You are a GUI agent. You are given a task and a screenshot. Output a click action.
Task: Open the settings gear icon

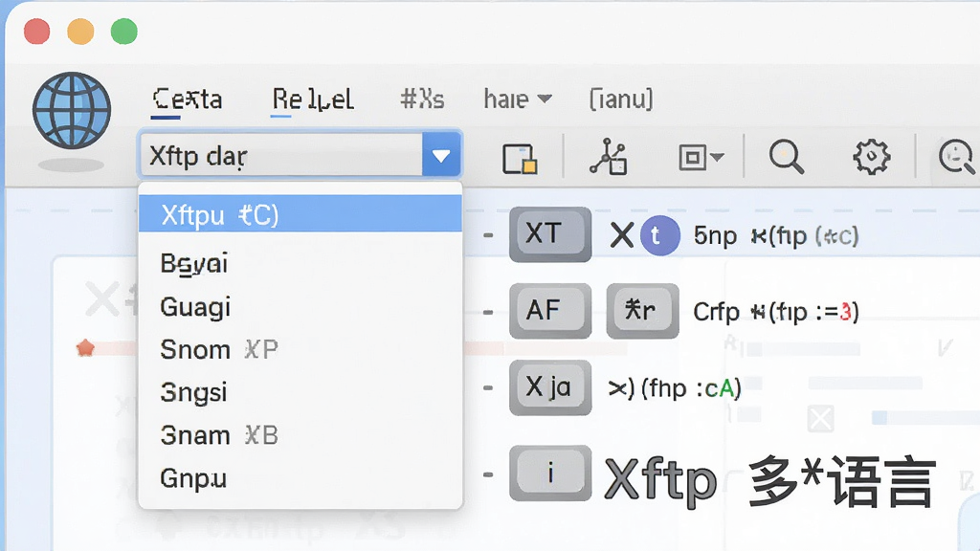(x=871, y=156)
